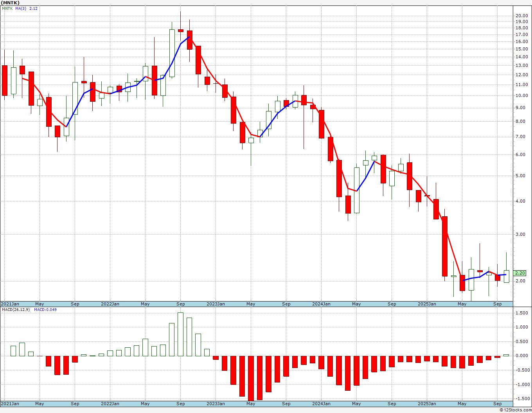Screen dimensions: 532x413
Task: Click 2024Jan on the MACD panel date axis
Action: 321,404
